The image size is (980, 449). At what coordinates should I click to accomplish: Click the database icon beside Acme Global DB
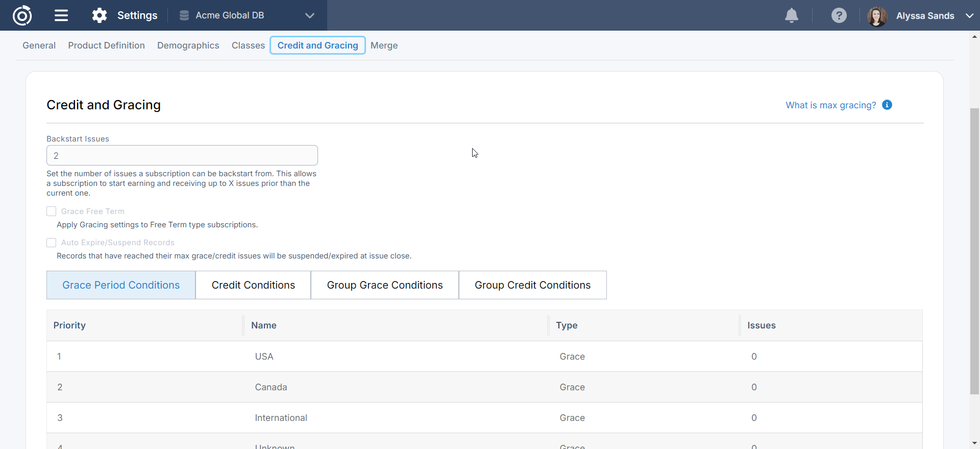184,15
